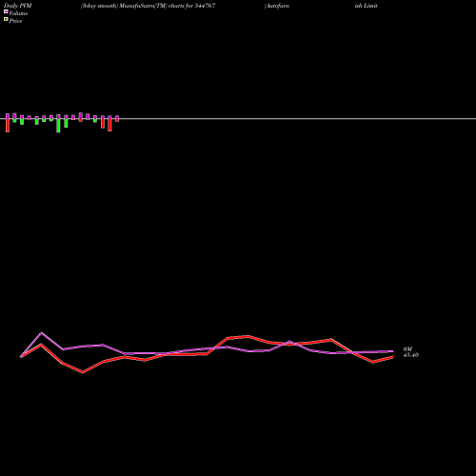Click the lowest dip of the red price line
The width and height of the screenshot is (476, 476).
pos(83,372)
